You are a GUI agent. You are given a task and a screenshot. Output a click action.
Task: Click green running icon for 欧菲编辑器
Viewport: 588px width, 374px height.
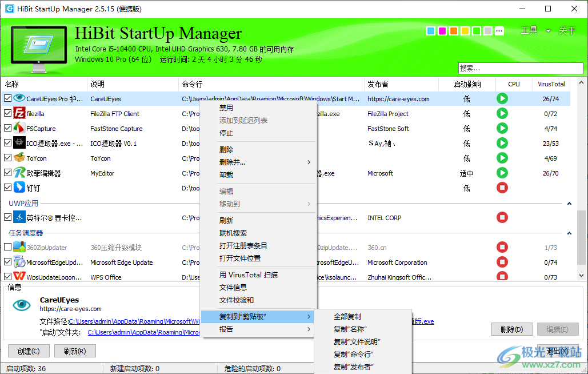[x=502, y=173]
